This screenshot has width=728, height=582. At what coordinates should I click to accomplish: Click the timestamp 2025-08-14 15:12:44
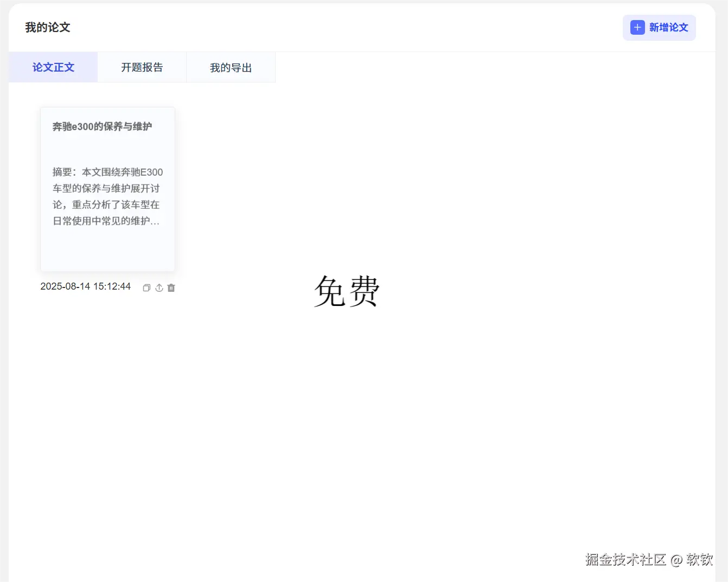coord(85,286)
